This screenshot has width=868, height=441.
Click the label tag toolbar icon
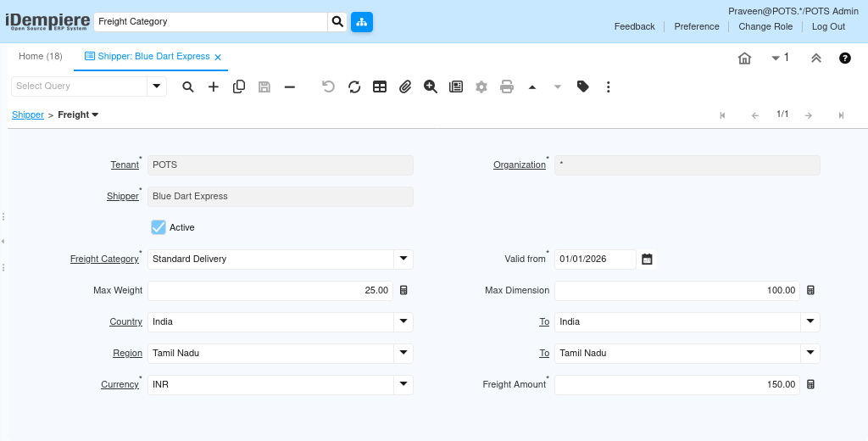click(583, 87)
